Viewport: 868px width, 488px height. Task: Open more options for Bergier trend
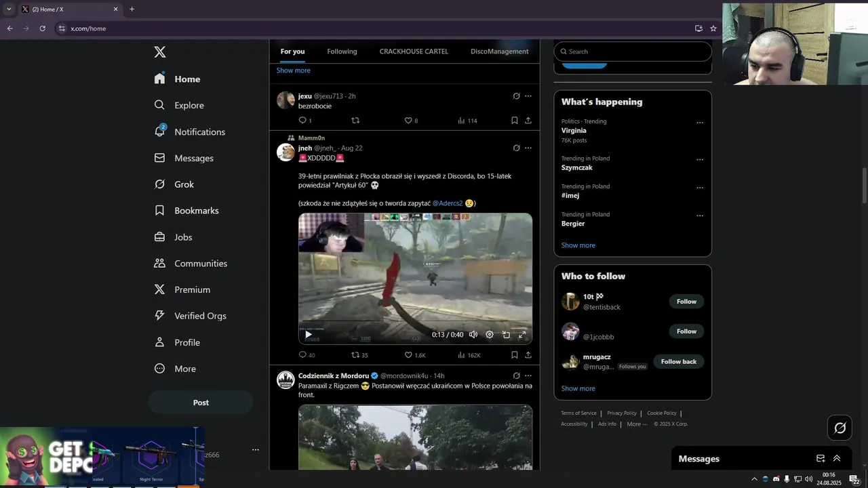[x=700, y=216]
